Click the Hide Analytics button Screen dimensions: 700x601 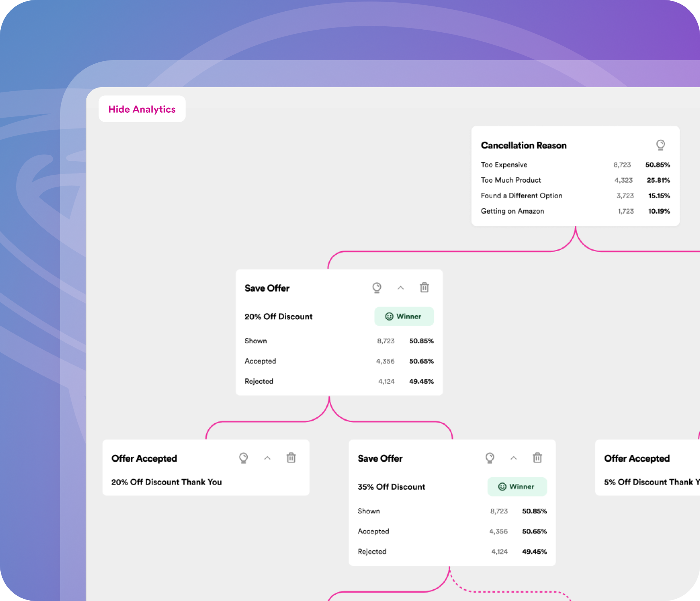click(x=142, y=109)
